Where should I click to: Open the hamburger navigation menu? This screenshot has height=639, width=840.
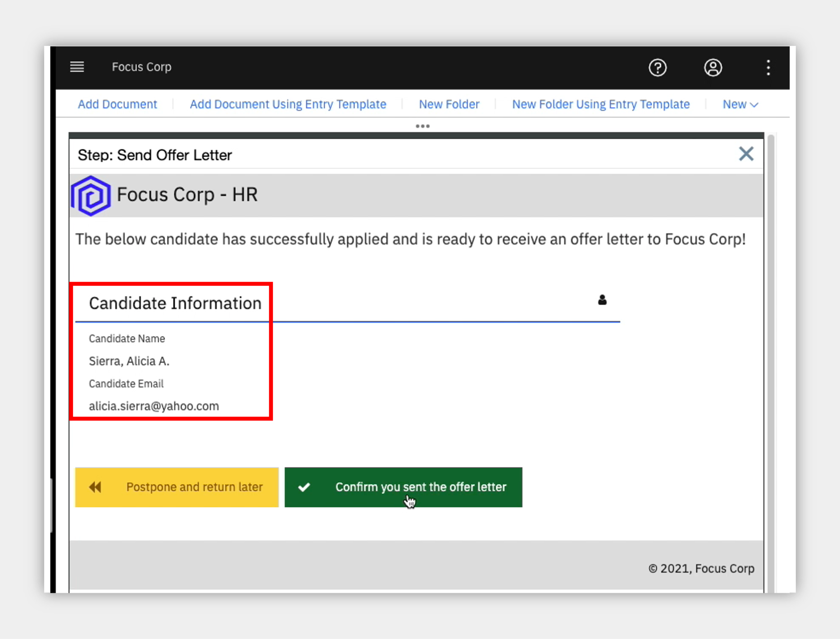tap(77, 67)
